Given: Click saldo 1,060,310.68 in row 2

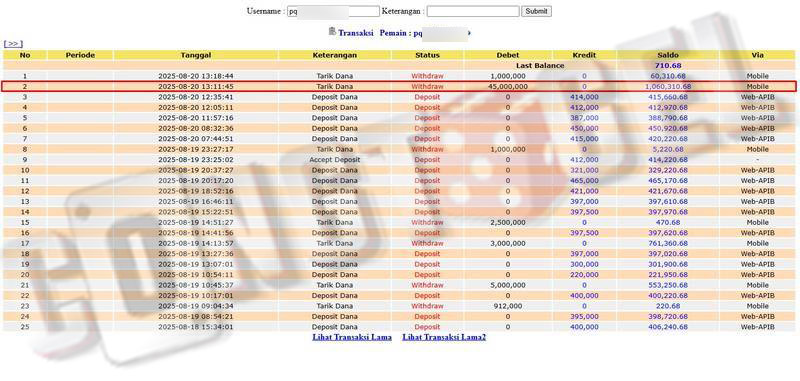Looking at the screenshot, I should [668, 87].
